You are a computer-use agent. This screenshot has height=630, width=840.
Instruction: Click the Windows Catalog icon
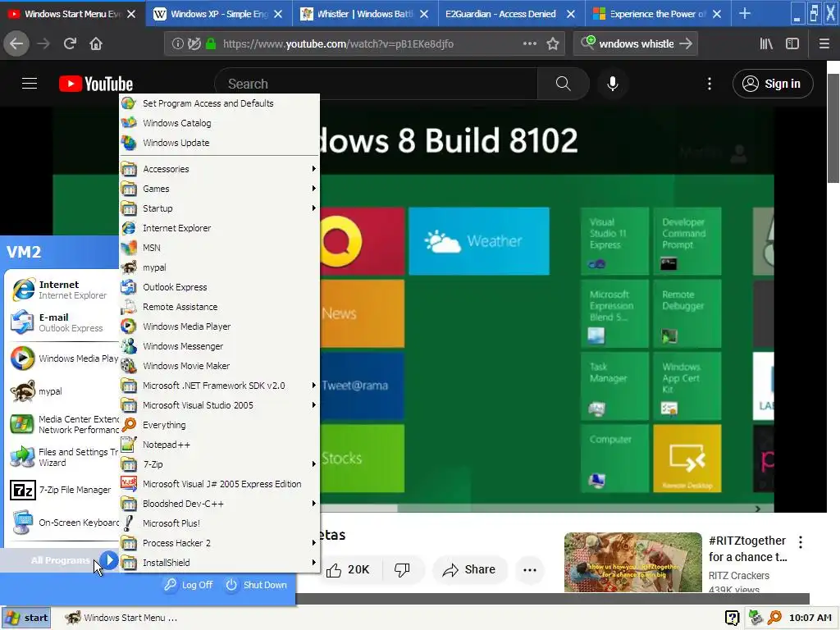(129, 123)
